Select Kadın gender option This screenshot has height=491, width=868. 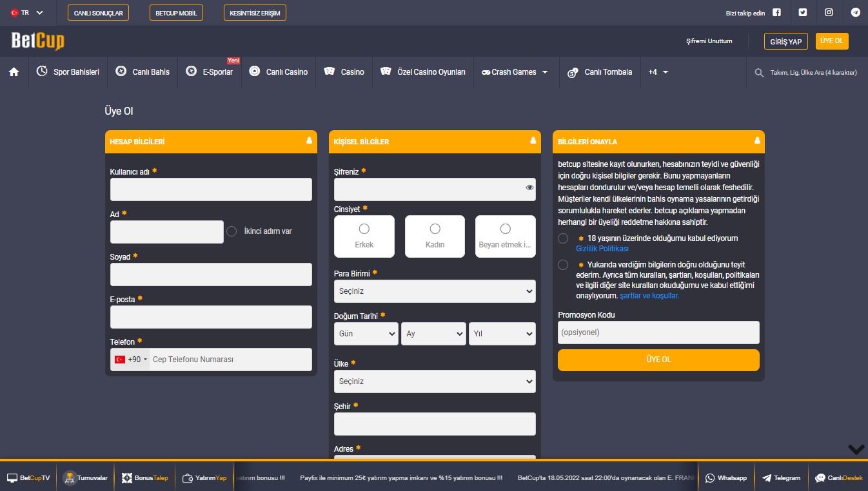coord(435,236)
